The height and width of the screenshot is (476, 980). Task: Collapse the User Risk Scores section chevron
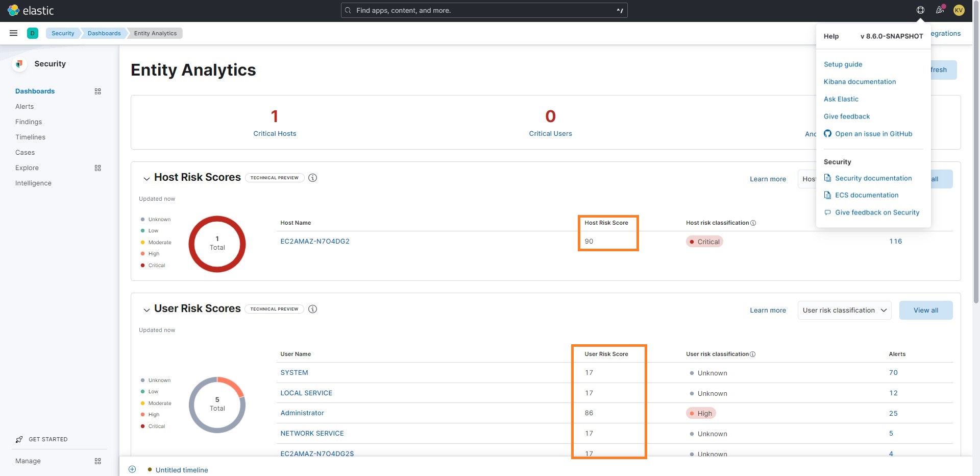[146, 310]
